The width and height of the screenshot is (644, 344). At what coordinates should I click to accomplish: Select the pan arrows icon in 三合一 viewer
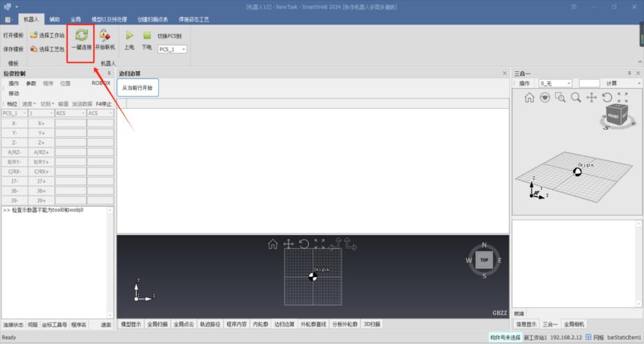[x=591, y=98]
